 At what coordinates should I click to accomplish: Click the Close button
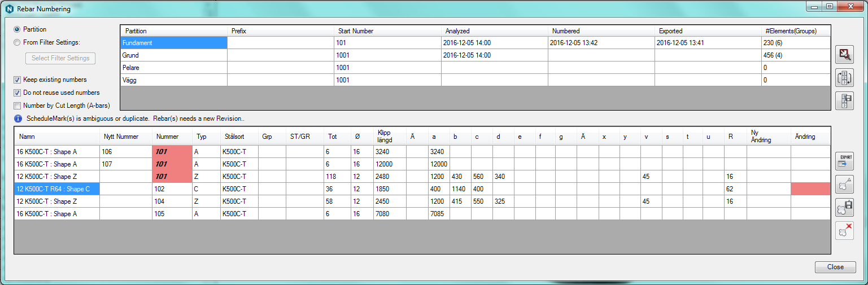835,267
